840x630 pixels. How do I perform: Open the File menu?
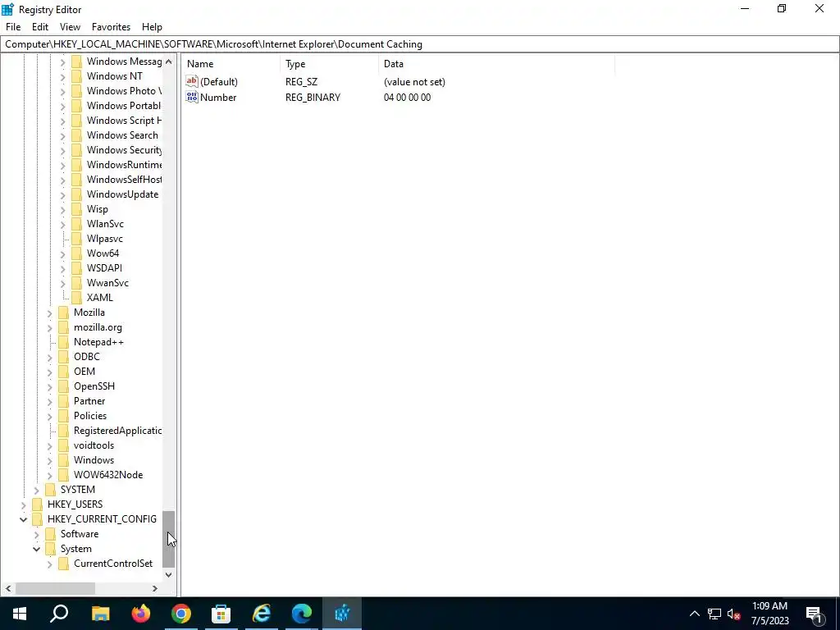(13, 27)
